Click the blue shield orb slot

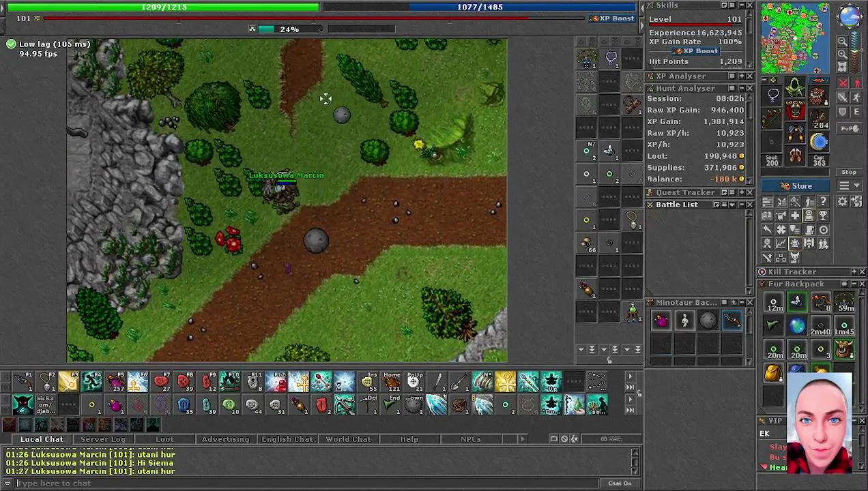click(x=819, y=142)
